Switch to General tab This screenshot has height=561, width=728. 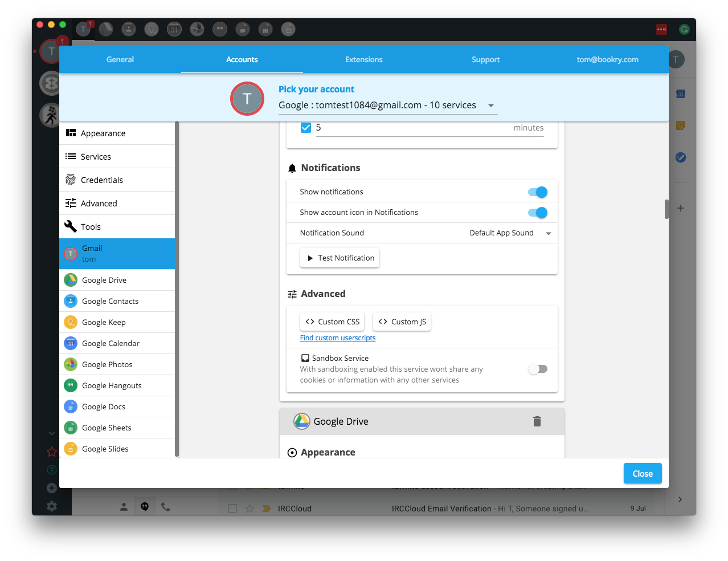pos(120,59)
